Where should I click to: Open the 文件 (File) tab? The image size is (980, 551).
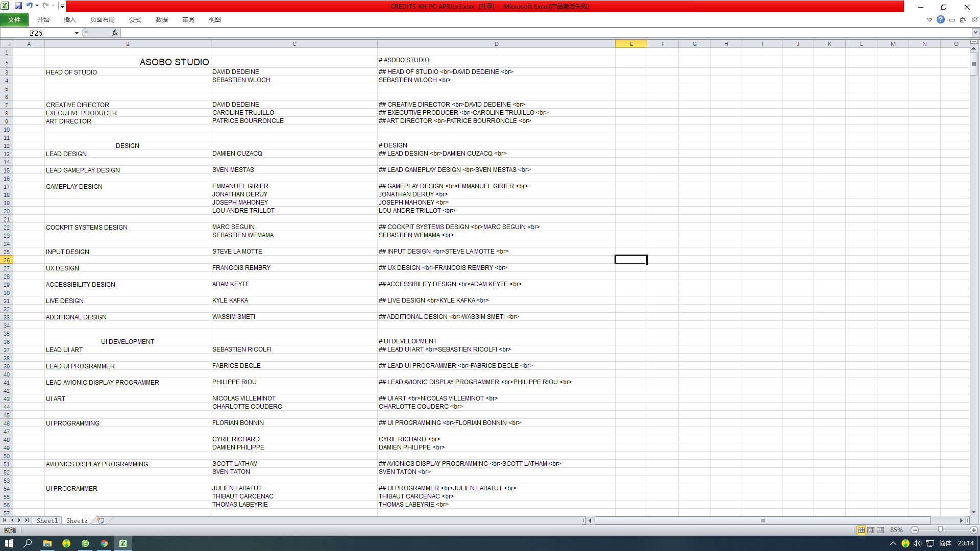[14, 19]
